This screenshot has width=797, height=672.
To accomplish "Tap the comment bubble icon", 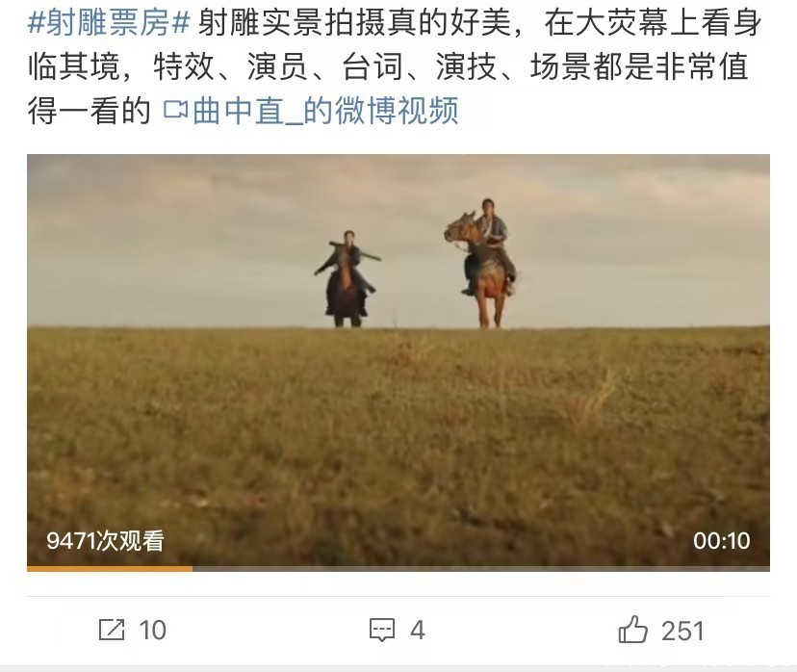I will (382, 630).
